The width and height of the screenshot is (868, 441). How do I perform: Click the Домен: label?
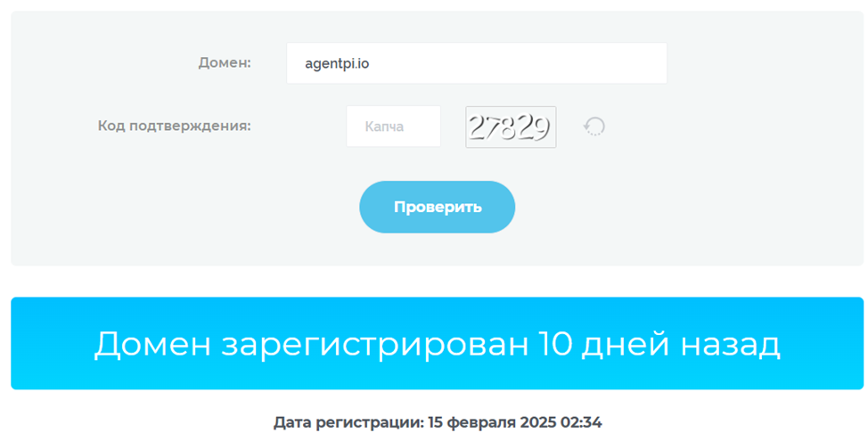(225, 63)
